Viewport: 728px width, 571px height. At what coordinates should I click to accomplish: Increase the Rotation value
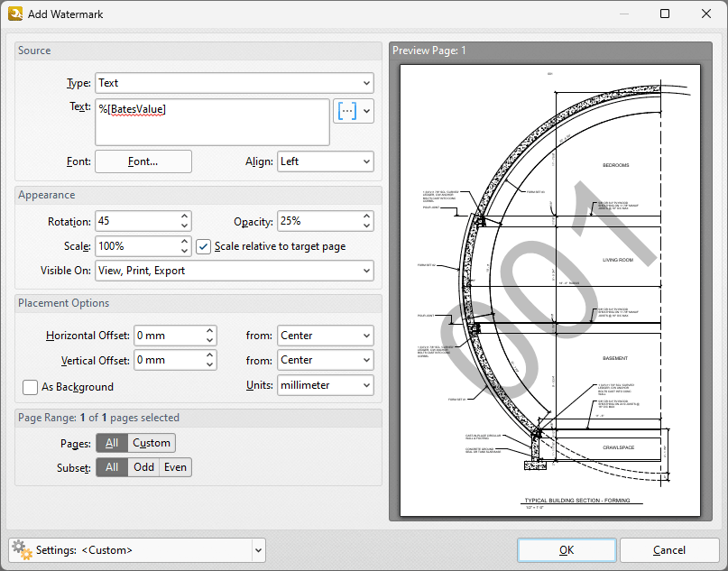coord(185,216)
